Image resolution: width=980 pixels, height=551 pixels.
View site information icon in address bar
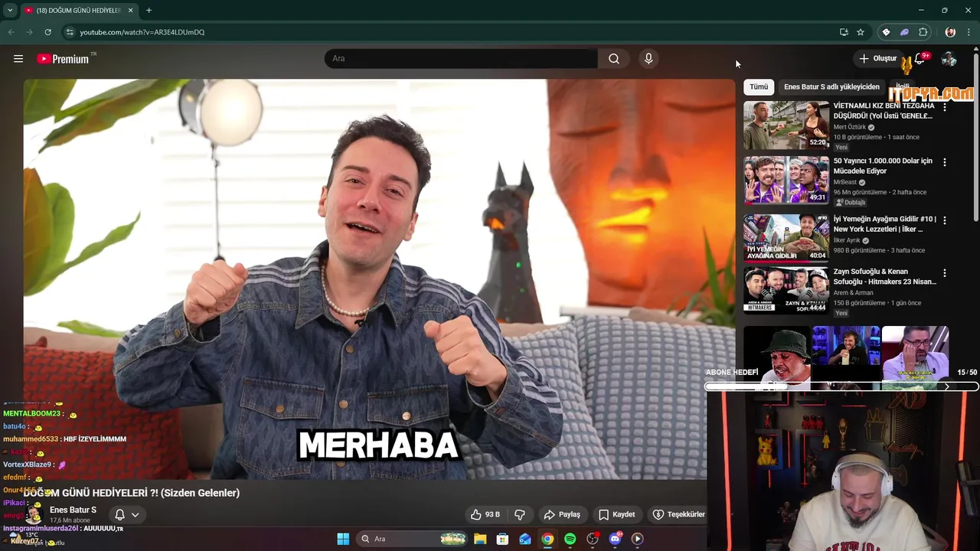[69, 32]
